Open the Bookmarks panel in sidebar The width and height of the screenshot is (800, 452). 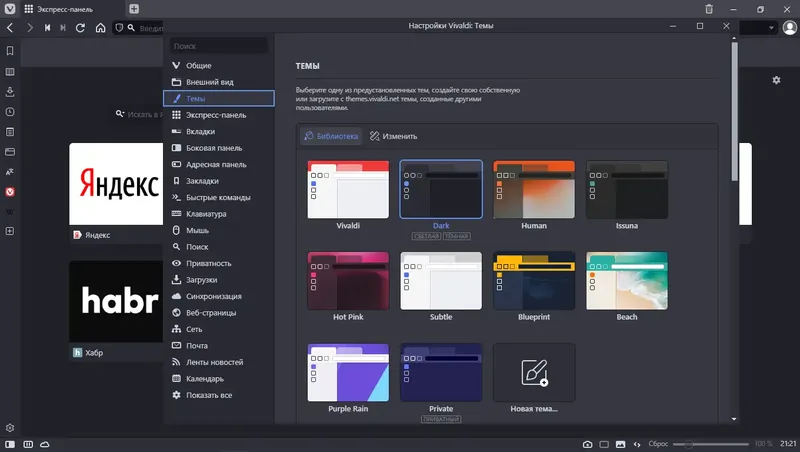point(10,51)
